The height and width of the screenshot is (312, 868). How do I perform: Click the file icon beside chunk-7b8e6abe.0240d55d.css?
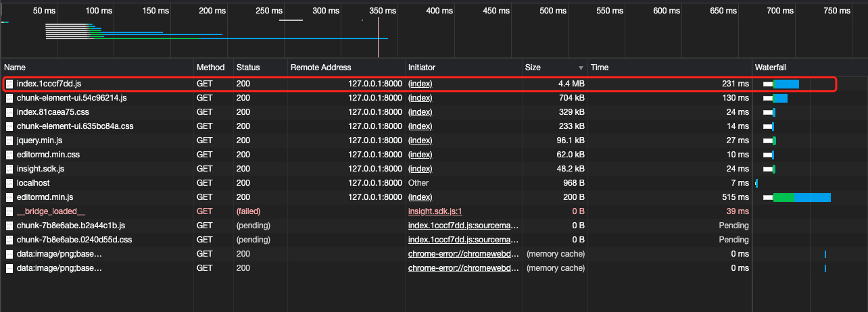click(9, 240)
